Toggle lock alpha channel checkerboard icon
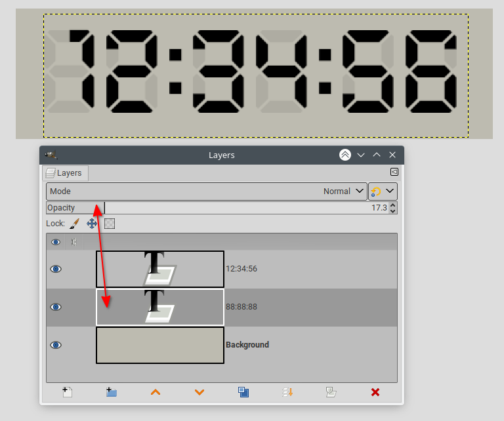Image resolution: width=504 pixels, height=421 pixels. (110, 224)
